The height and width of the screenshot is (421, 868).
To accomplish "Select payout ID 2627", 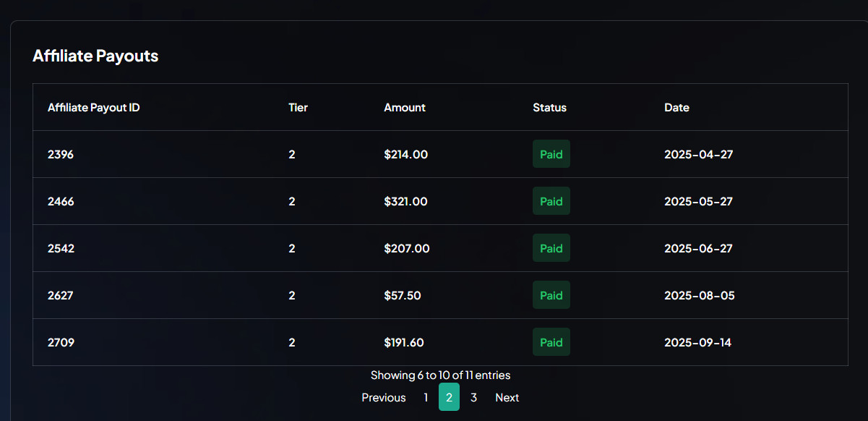I will tap(61, 295).
